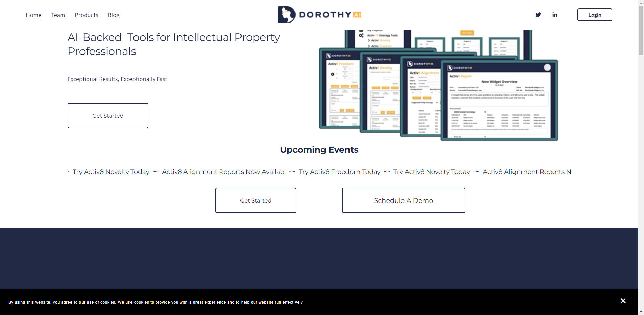Dismiss the cookie notice banner
The width and height of the screenshot is (644, 315).
(623, 301)
